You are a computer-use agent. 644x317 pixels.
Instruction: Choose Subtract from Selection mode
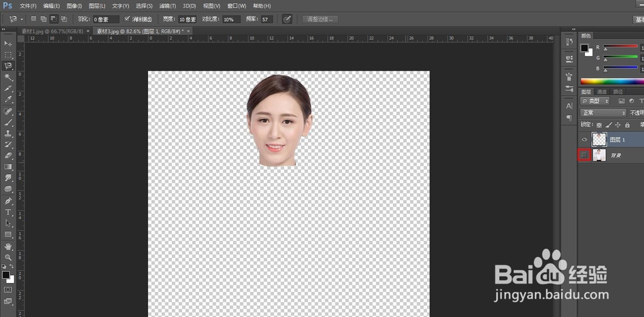tap(54, 19)
